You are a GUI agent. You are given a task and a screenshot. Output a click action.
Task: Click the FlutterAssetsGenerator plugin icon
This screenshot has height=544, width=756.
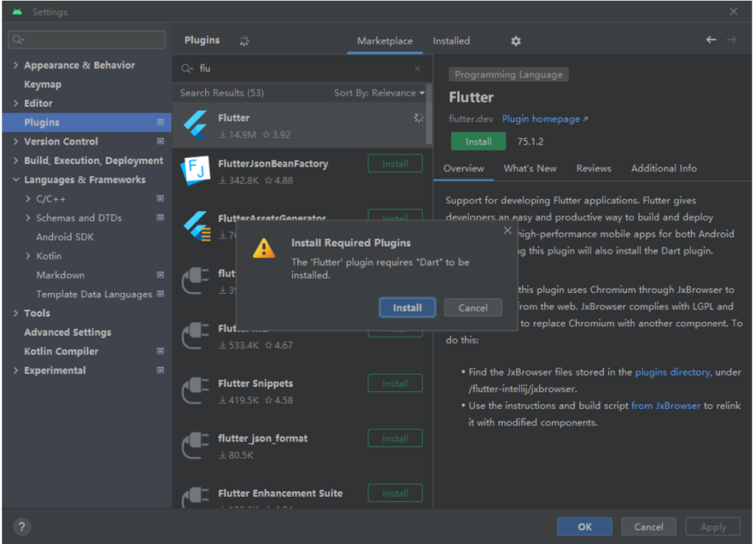(196, 226)
